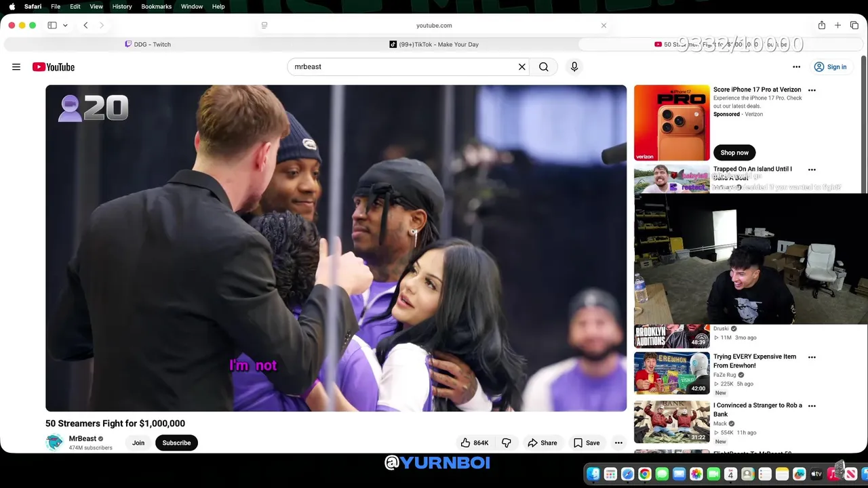Viewport: 868px width, 488px height.
Task: Click the main video player
Action: [x=336, y=248]
